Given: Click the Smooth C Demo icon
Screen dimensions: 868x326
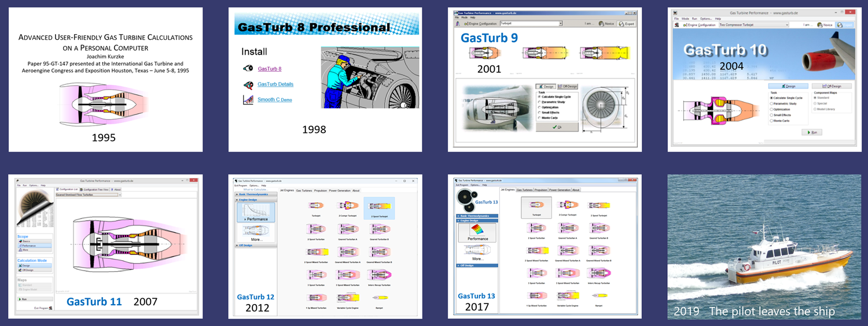Looking at the screenshot, I should (248, 99).
